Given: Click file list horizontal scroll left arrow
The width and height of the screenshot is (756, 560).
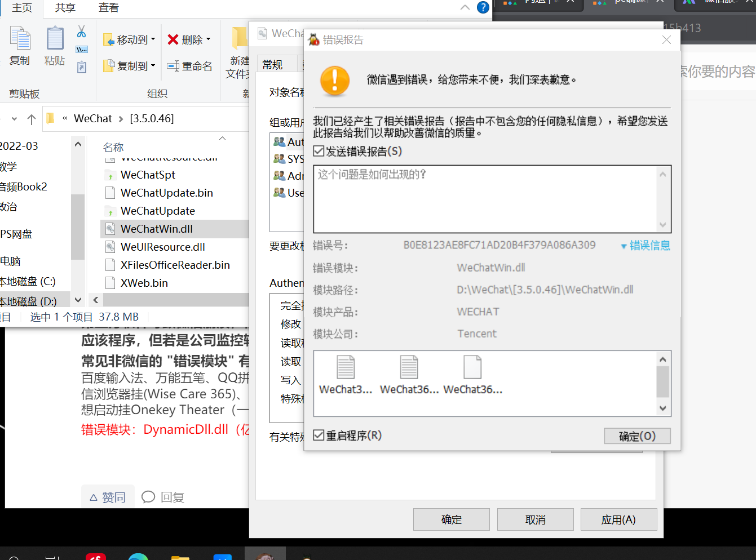Looking at the screenshot, I should [x=96, y=300].
